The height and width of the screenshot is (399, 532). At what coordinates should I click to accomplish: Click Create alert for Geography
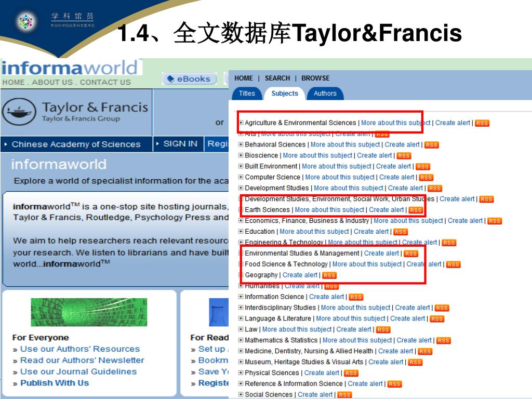coord(300,275)
